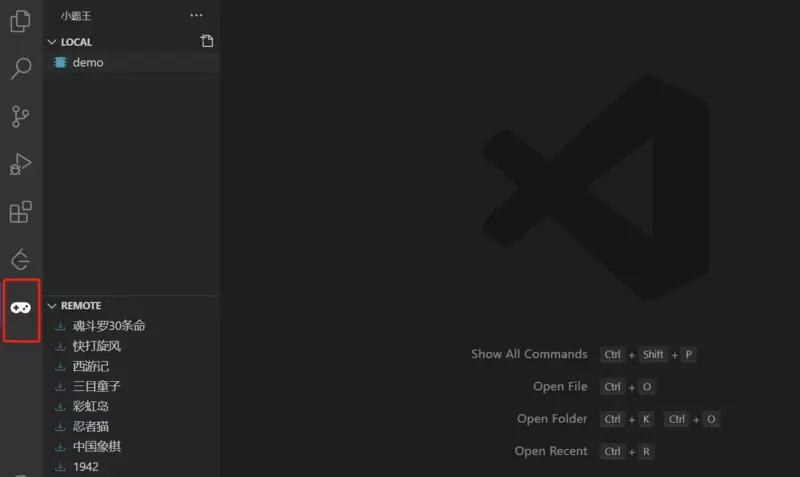This screenshot has width=800, height=477.
Task: Click the download icon beside 彩虹岛
Action: pyautogui.click(x=60, y=406)
